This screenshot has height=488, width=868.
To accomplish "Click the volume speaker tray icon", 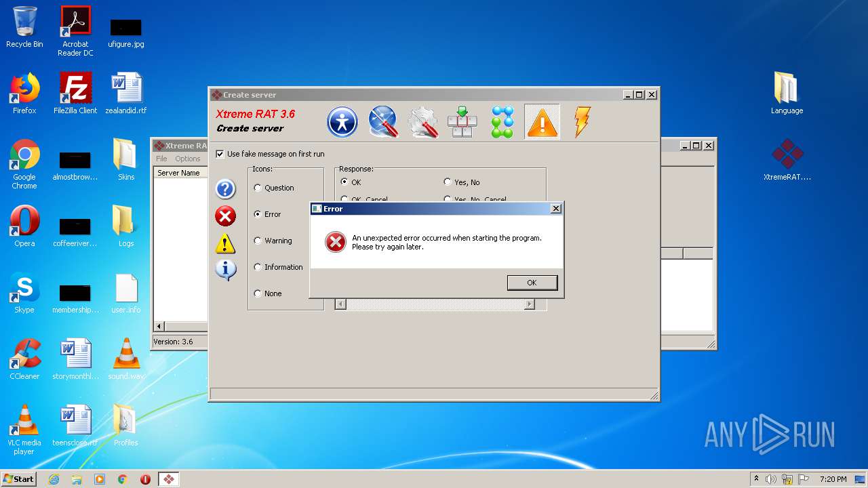I will tap(771, 479).
